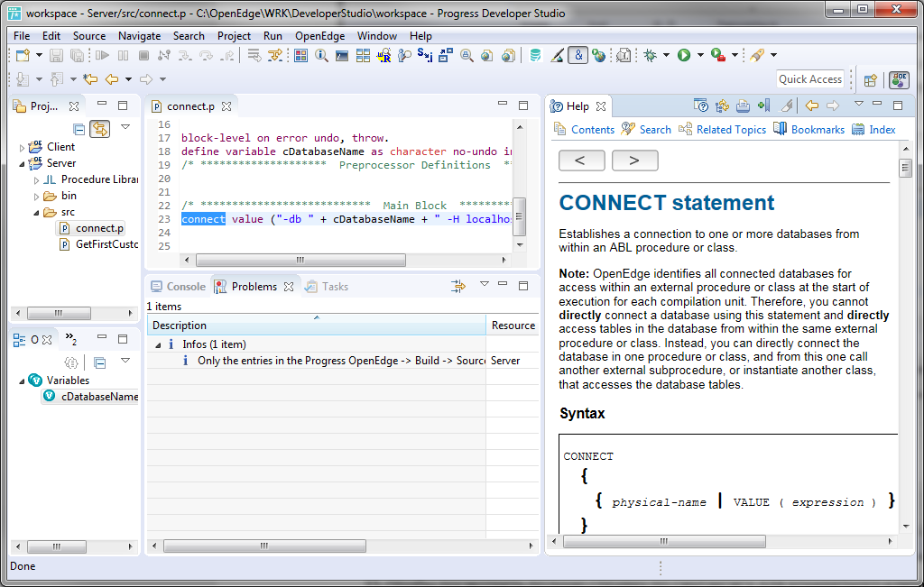924x587 pixels.
Task: Toggle the ampersand toolbar button
Action: (578, 55)
